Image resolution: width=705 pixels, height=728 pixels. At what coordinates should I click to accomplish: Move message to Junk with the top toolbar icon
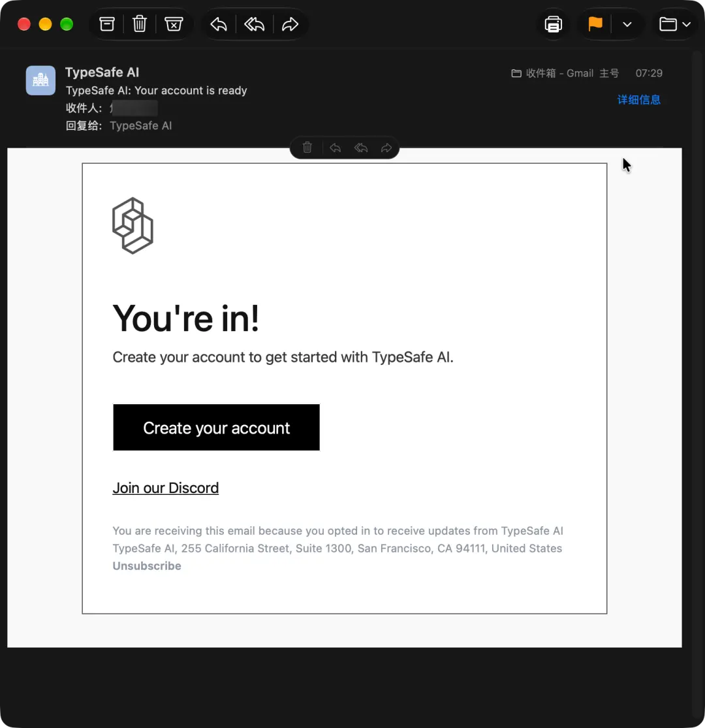[174, 24]
